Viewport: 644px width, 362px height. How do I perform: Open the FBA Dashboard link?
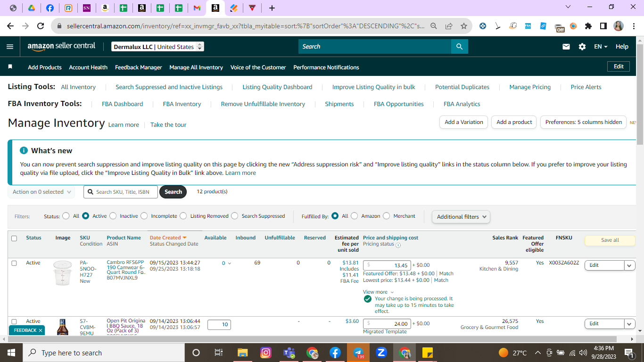[x=123, y=104]
